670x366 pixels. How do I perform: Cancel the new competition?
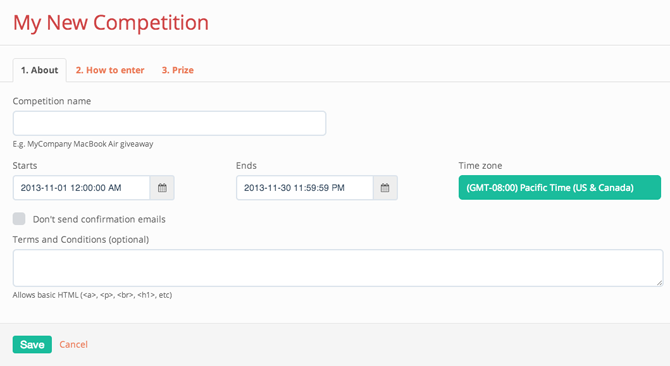click(x=73, y=344)
